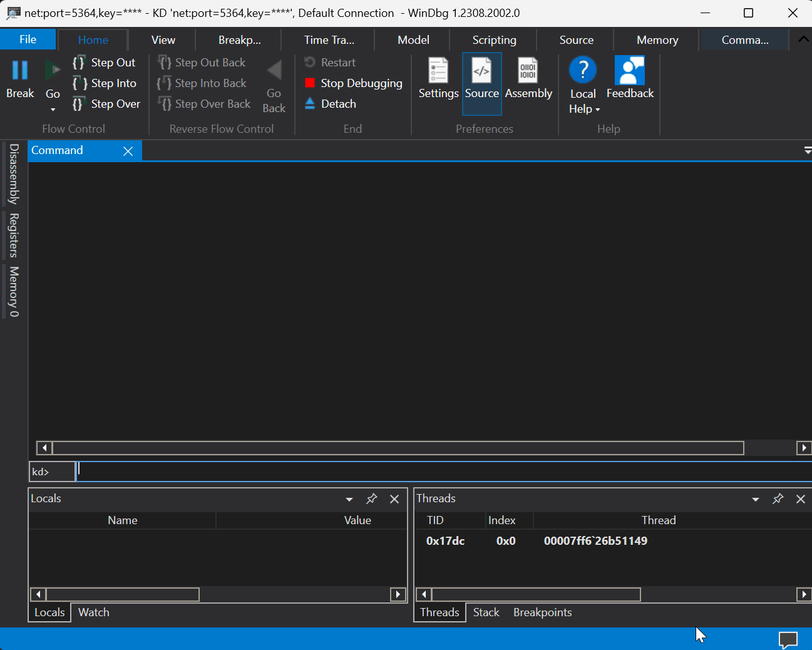Screen dimensions: 812x650
Task: Click Command window horizontal scrollbar
Action: [398, 448]
